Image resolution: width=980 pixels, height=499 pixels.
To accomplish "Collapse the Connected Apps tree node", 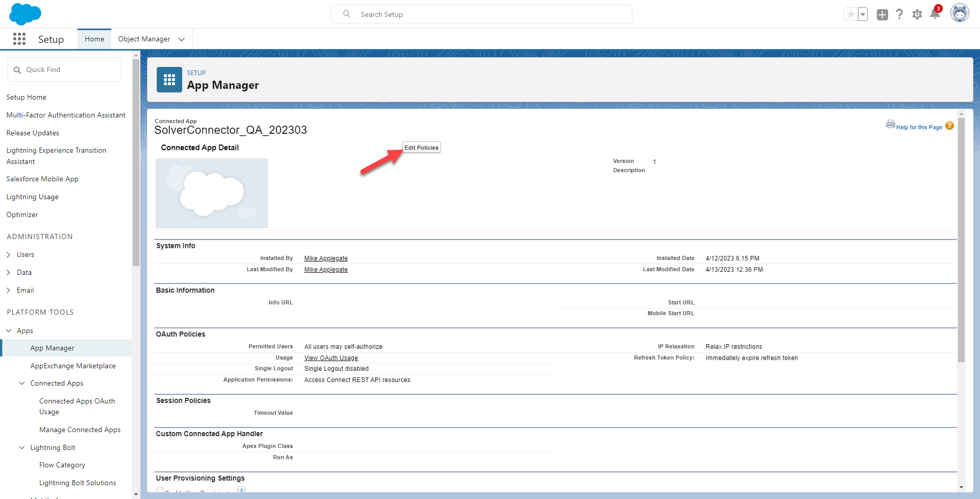I will 22,383.
